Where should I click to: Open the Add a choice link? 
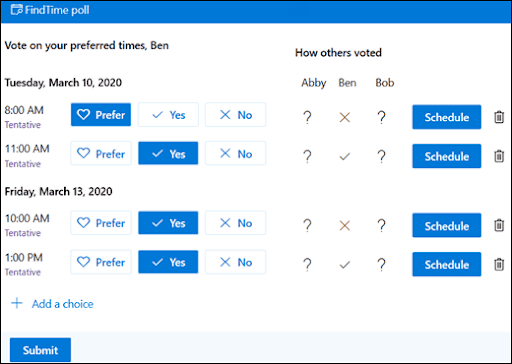click(63, 304)
